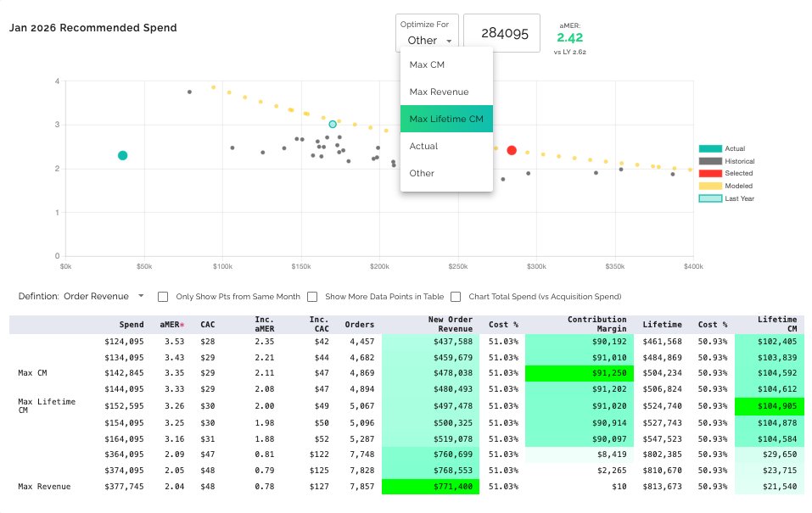Open the Definition Order Revenue dropdown
The image size is (812, 513).
(x=104, y=296)
